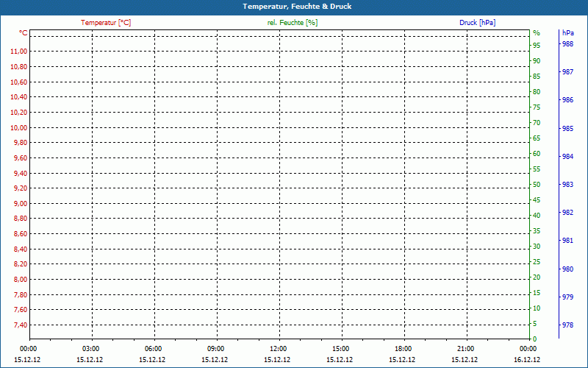Viewport: 588px width, 368px height.
Task: Click the 15:00 time axis label
Action: tap(340, 349)
